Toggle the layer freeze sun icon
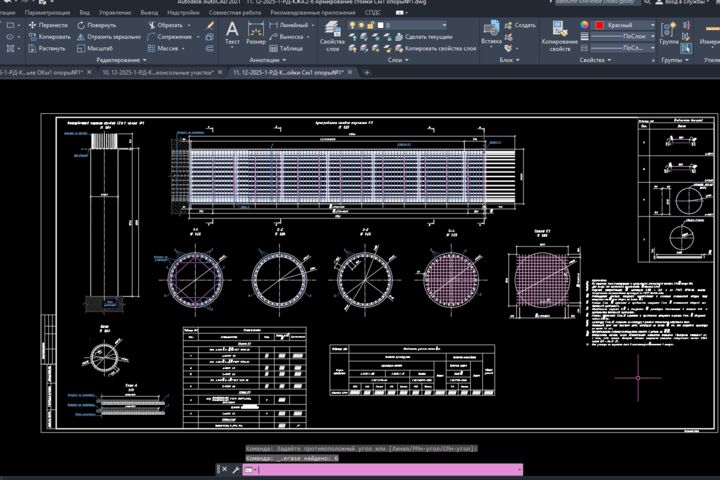Viewport: 720px width, 480px height. pyautogui.click(x=361, y=25)
